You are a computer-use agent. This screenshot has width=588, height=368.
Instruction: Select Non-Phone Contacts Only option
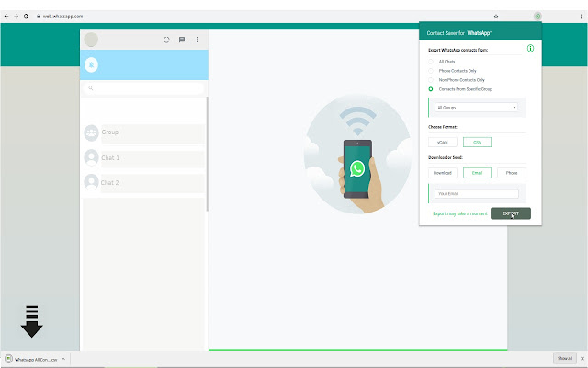click(432, 79)
